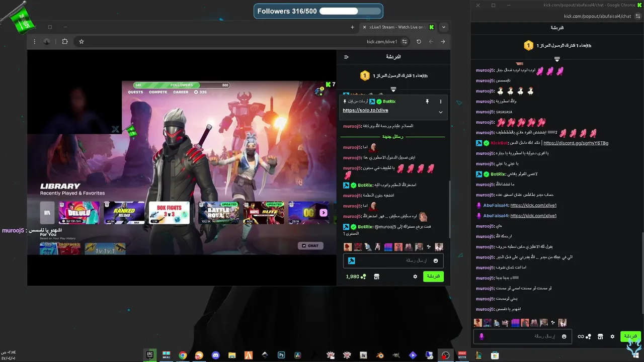Open three-dot options on BotRix pinned message

point(441,102)
